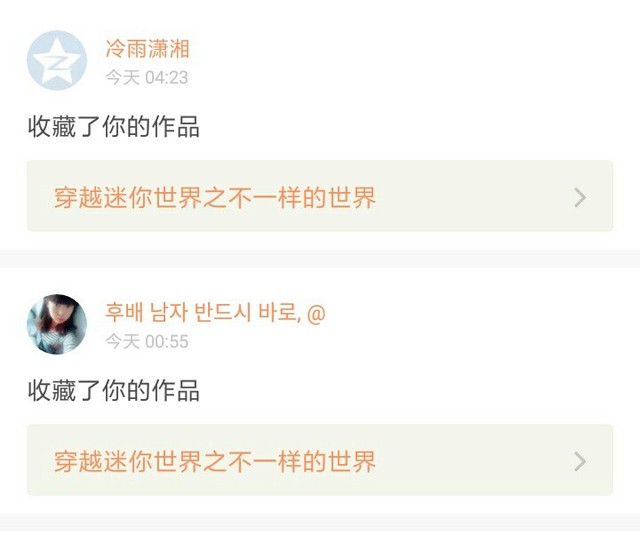Viewport: 640px width, 544px height.
Task: Click the empty area of the first work card
Action: (473, 196)
